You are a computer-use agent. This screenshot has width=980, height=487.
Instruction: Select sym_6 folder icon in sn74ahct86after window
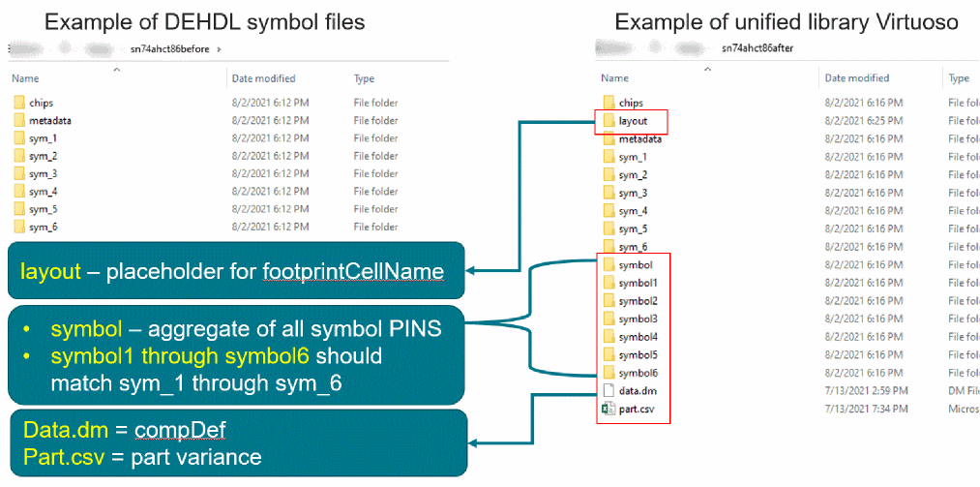click(x=609, y=247)
